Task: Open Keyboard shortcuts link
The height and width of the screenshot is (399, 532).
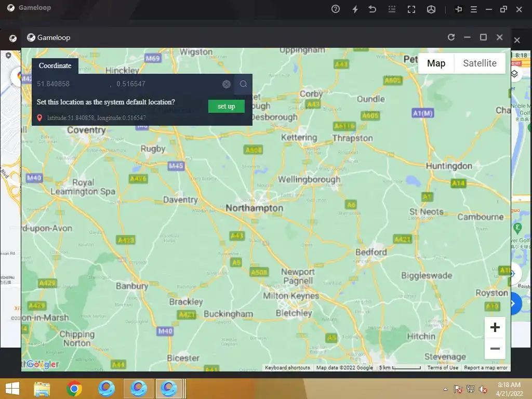Action: pos(287,367)
